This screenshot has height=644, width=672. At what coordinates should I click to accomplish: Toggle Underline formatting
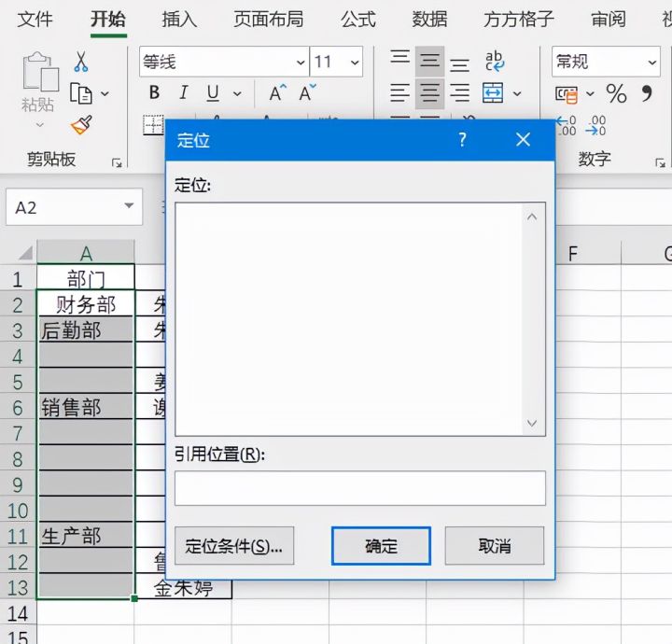tap(213, 93)
